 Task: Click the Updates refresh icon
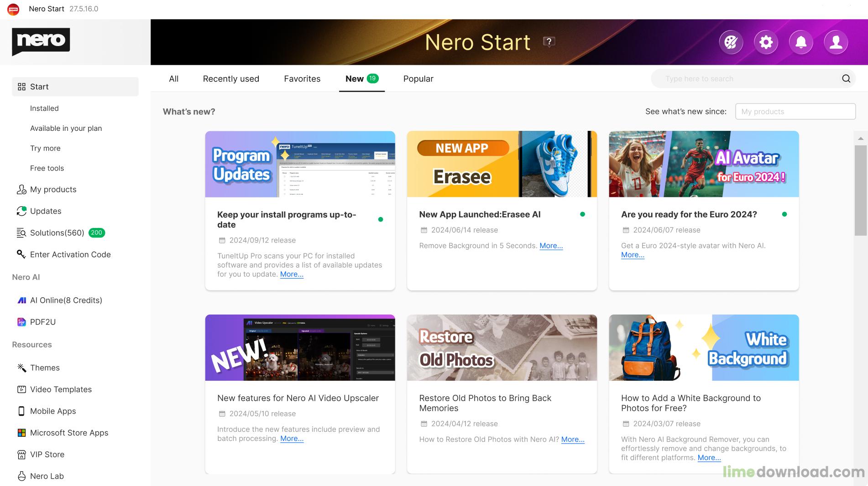coord(21,211)
